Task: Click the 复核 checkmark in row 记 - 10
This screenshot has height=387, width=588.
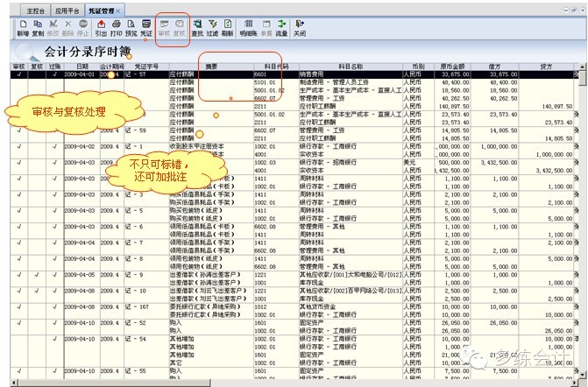Action: pyautogui.click(x=37, y=291)
